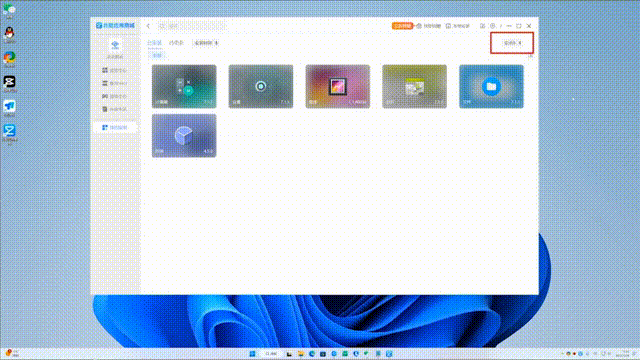Select the highlighted bottom sidebar item
This screenshot has height=360, width=640.
coord(115,127)
